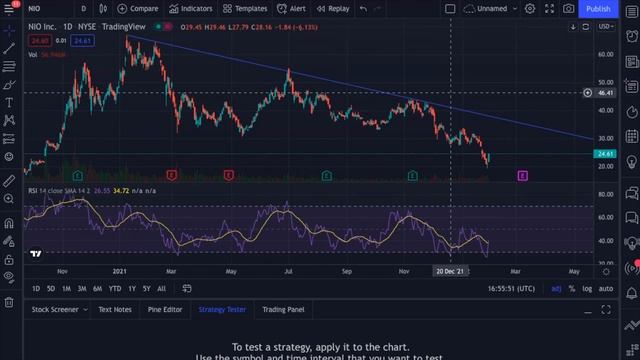Open the layout selection icon
This screenshot has height=360, width=640.
[450, 9]
